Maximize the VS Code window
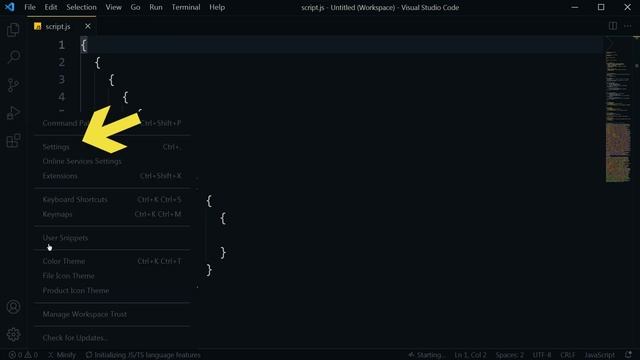Viewport: 640px width, 360px height. pyautogui.click(x=601, y=7)
